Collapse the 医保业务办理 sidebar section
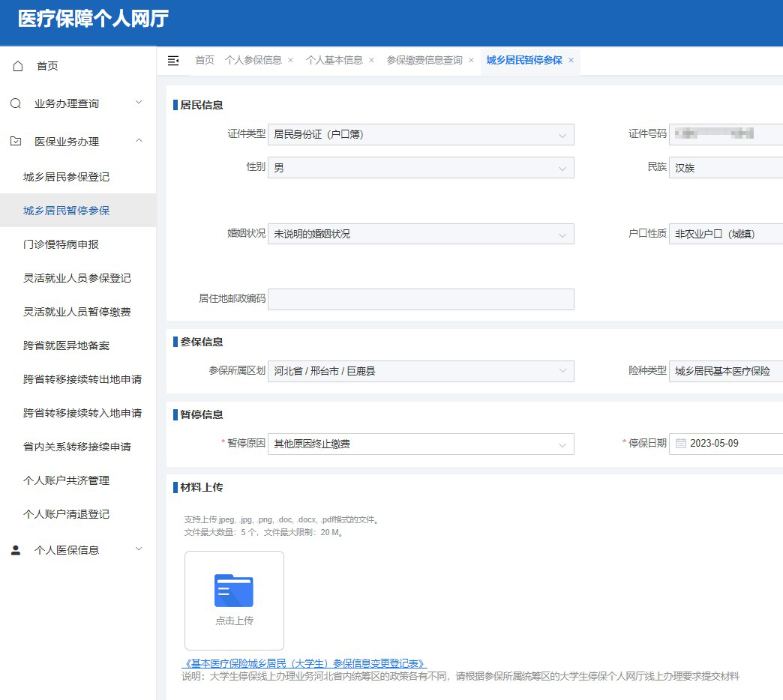The width and height of the screenshot is (783, 700). point(138,141)
